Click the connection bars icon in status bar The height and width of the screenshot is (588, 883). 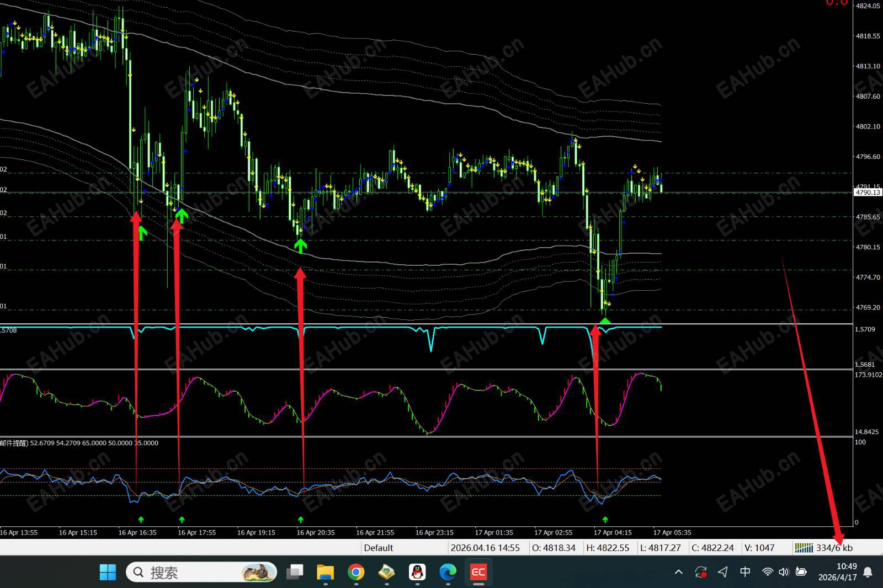click(804, 548)
